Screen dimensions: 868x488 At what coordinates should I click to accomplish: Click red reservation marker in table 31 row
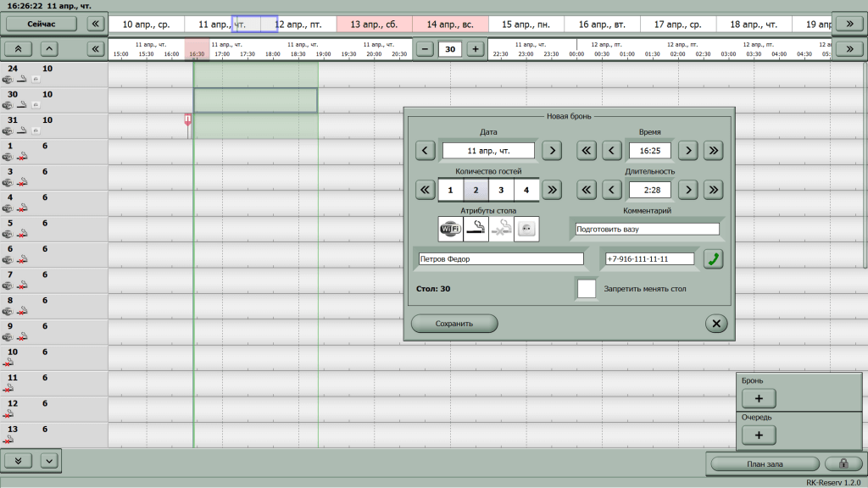[188, 122]
